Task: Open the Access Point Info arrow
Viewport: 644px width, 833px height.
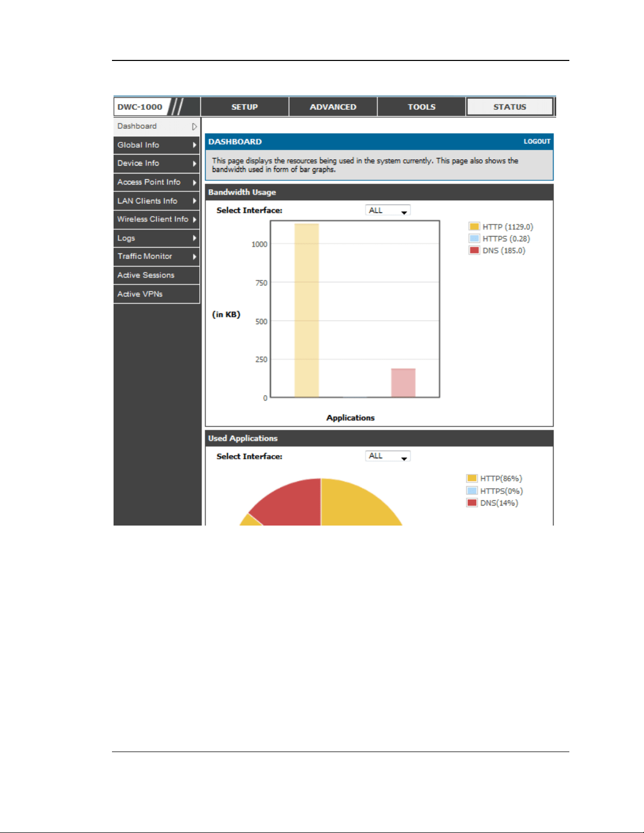Action: click(x=195, y=182)
